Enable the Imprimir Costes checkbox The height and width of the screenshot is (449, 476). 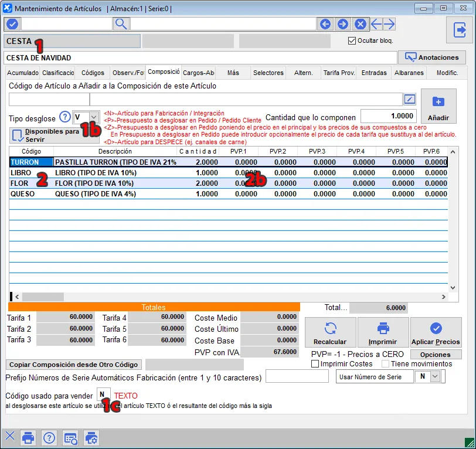(315, 364)
